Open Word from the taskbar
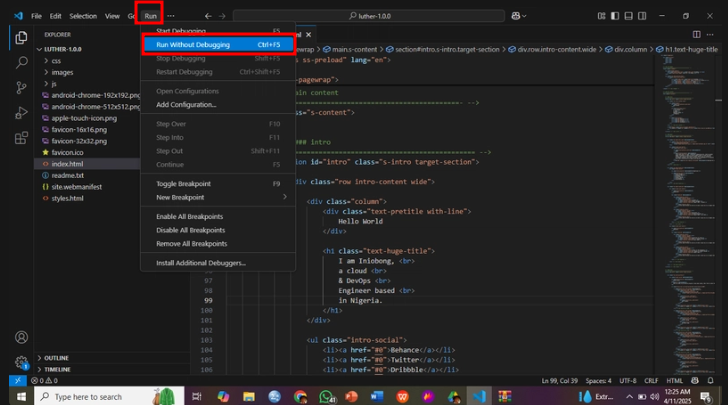728x405 pixels. click(377, 397)
